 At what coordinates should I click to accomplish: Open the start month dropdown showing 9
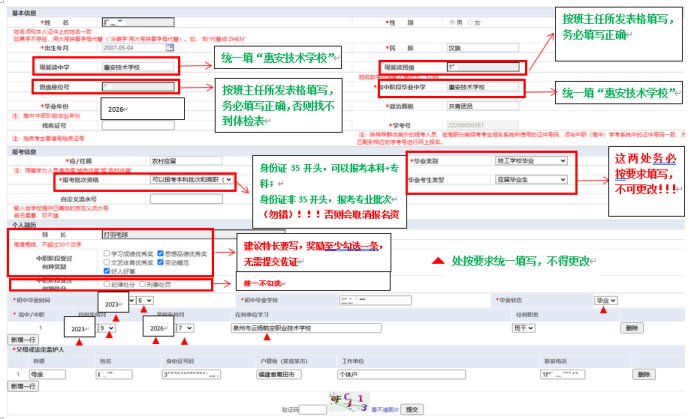(x=106, y=328)
